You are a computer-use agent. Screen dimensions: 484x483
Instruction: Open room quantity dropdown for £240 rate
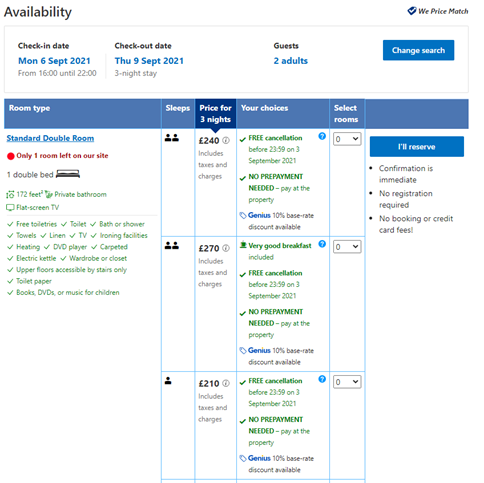tap(347, 139)
